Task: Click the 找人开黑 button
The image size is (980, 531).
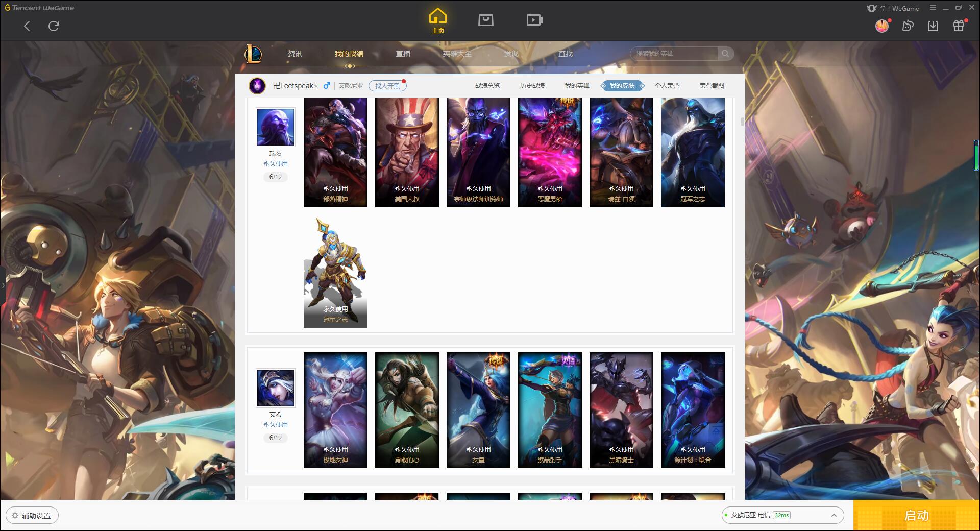Action: 387,86
